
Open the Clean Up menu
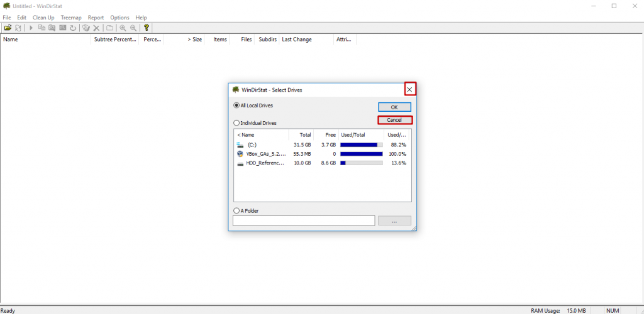pyautogui.click(x=43, y=18)
